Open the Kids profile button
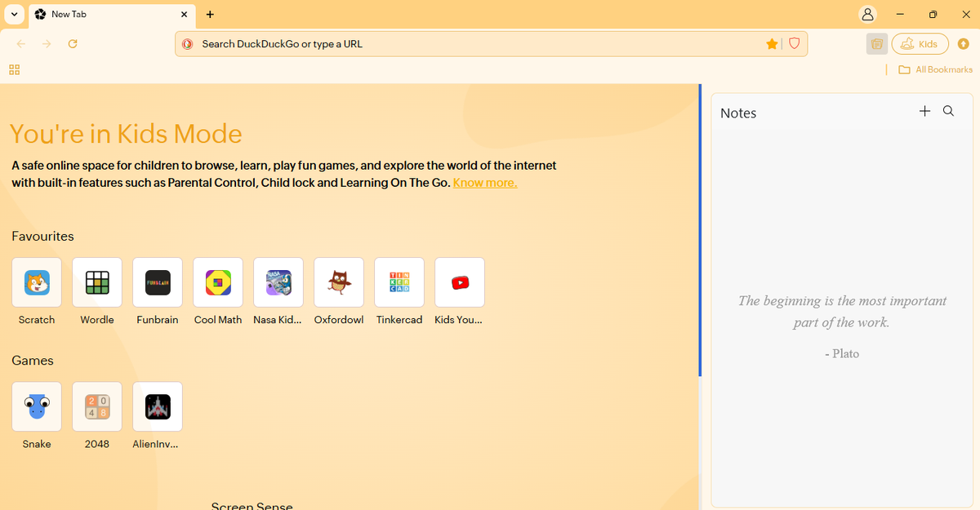The height and width of the screenshot is (510, 980). (x=920, y=43)
